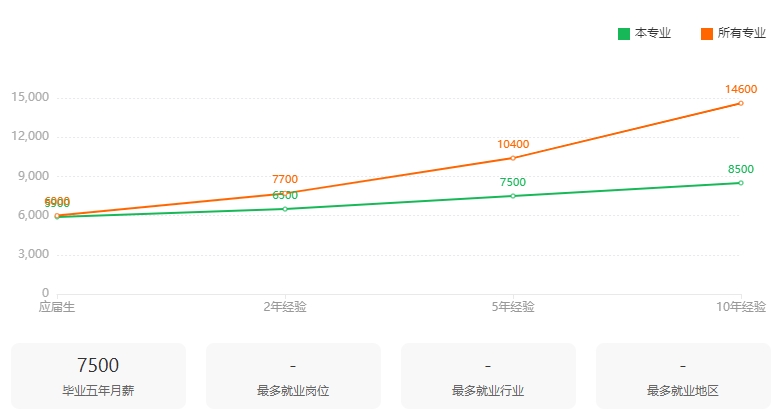This screenshot has height=419, width=781.
Task: Click the 5年经验 axis label
Action: coord(513,307)
